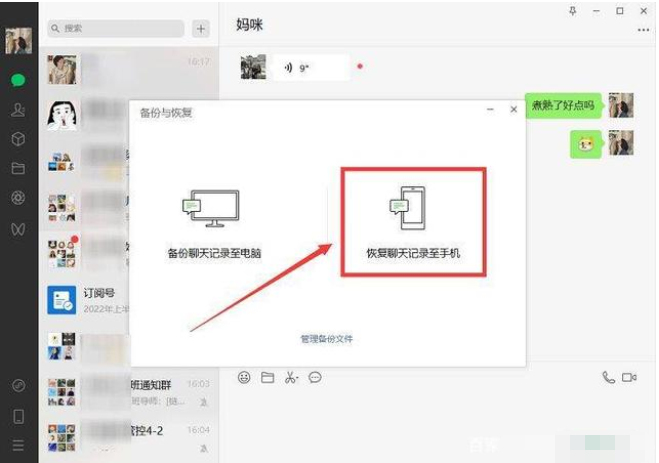
Task: Click the phone icon in the left sidebar
Action: 18,416
